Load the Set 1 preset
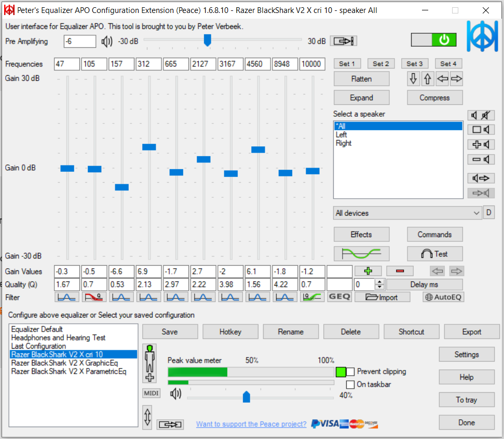Image resolution: width=504 pixels, height=439 pixels. tap(347, 64)
